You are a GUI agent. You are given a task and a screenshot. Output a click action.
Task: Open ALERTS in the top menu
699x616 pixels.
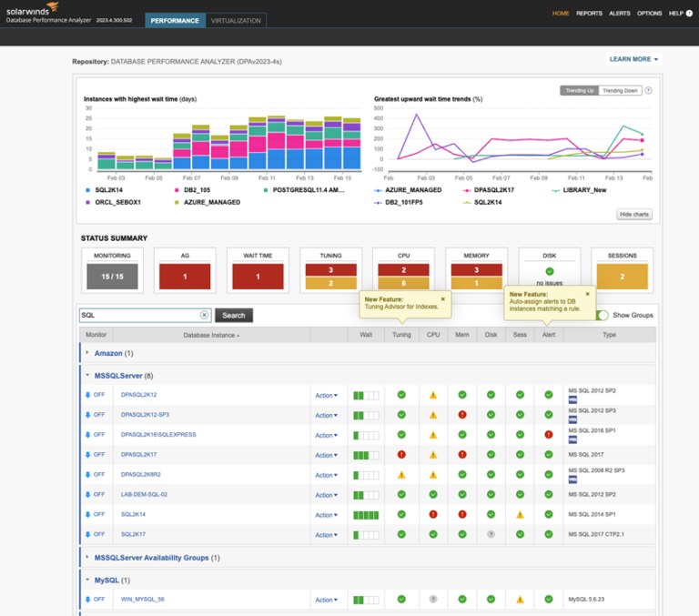click(x=619, y=14)
